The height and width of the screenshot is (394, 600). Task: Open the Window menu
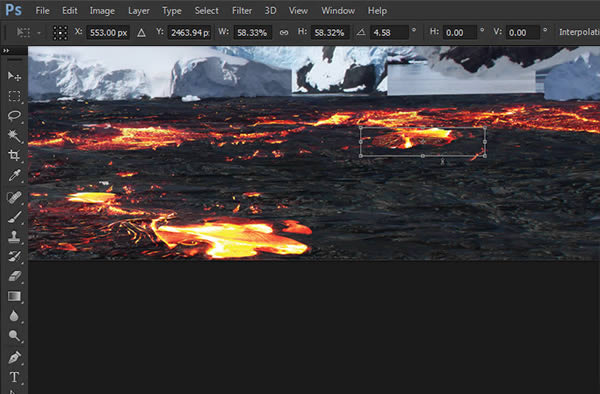pos(338,11)
